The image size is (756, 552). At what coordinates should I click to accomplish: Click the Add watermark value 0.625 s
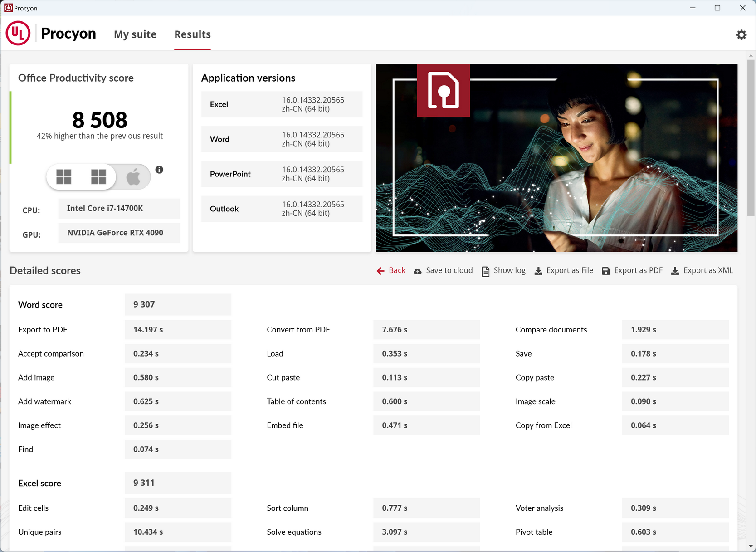pos(178,402)
